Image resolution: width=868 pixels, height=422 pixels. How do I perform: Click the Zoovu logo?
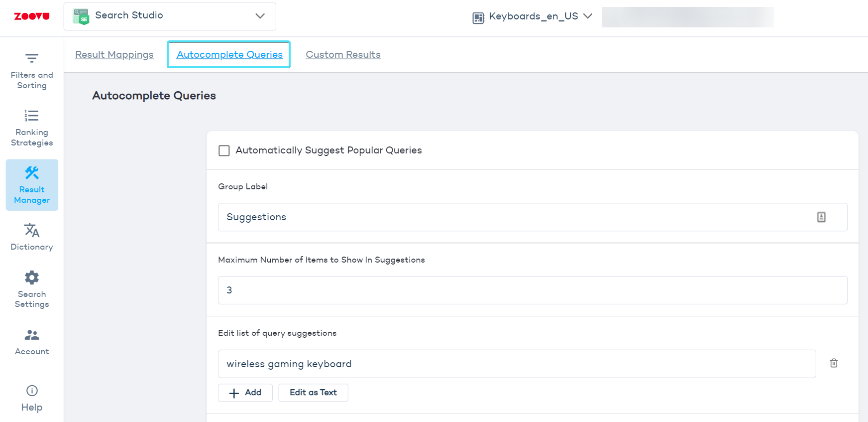(32, 16)
